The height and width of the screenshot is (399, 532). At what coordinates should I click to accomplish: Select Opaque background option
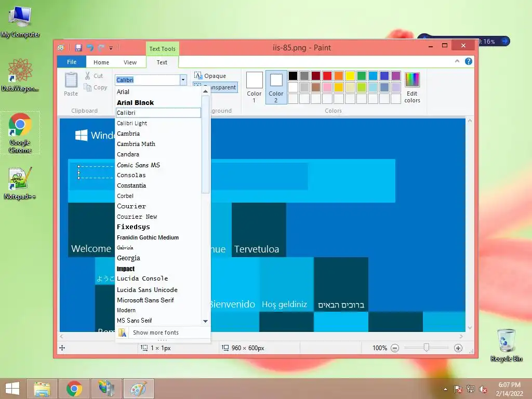210,76
